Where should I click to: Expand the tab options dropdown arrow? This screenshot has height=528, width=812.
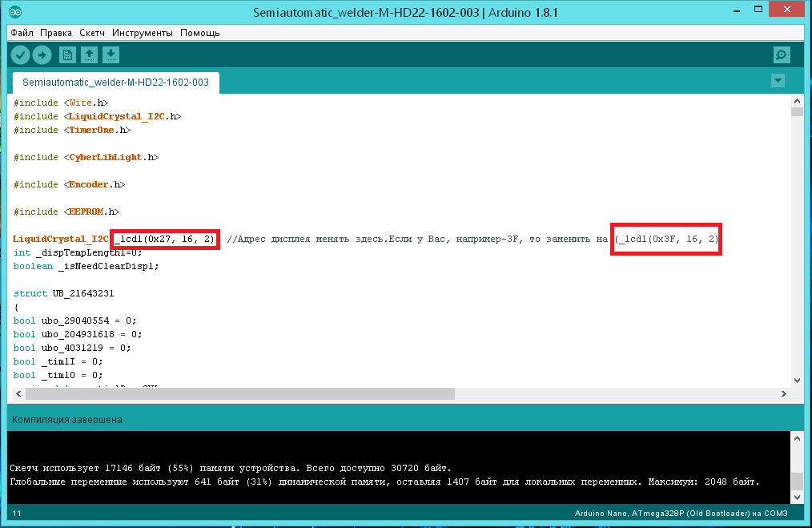pos(777,81)
